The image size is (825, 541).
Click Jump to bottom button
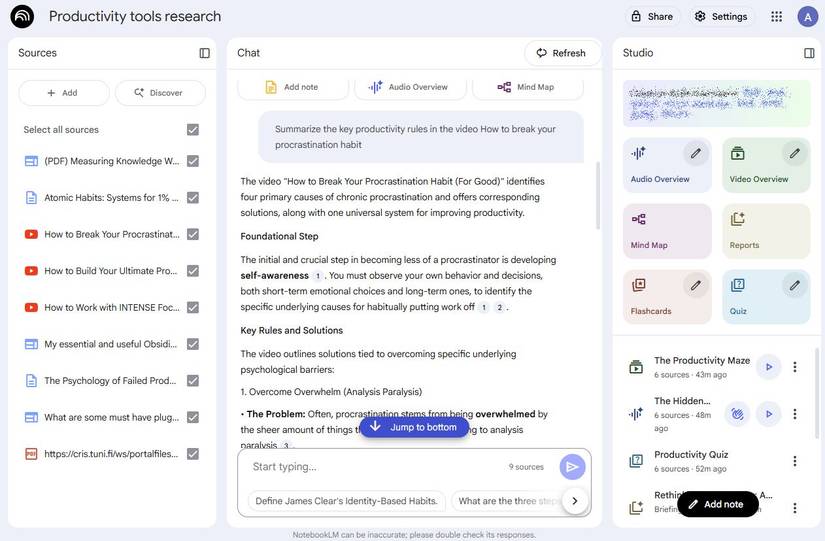click(414, 427)
